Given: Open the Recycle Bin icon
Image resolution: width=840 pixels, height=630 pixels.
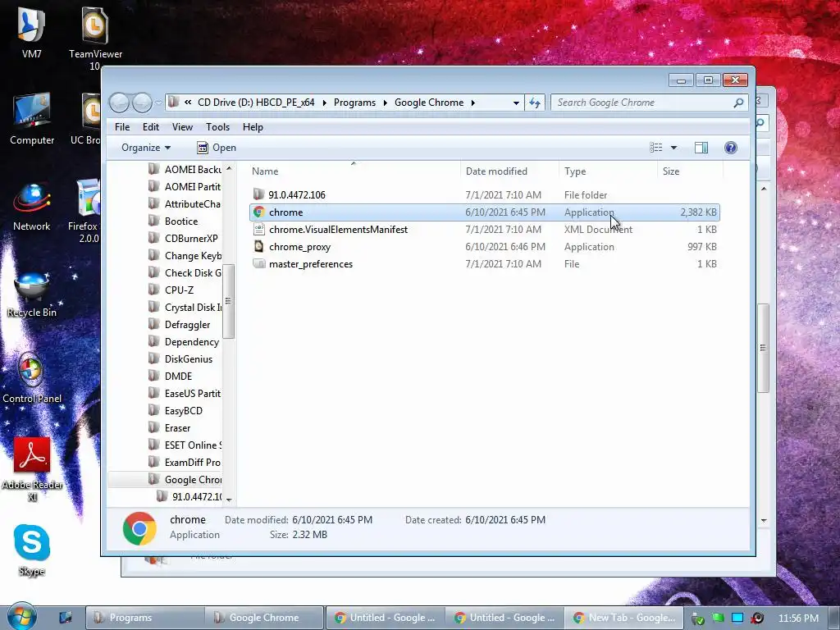Looking at the screenshot, I should (x=32, y=294).
